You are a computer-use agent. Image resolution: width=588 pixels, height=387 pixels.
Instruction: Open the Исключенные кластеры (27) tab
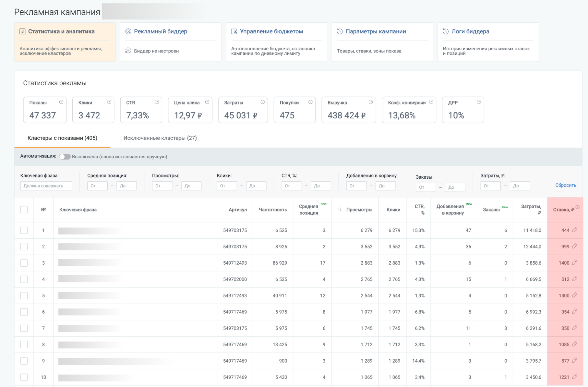pyautogui.click(x=160, y=138)
